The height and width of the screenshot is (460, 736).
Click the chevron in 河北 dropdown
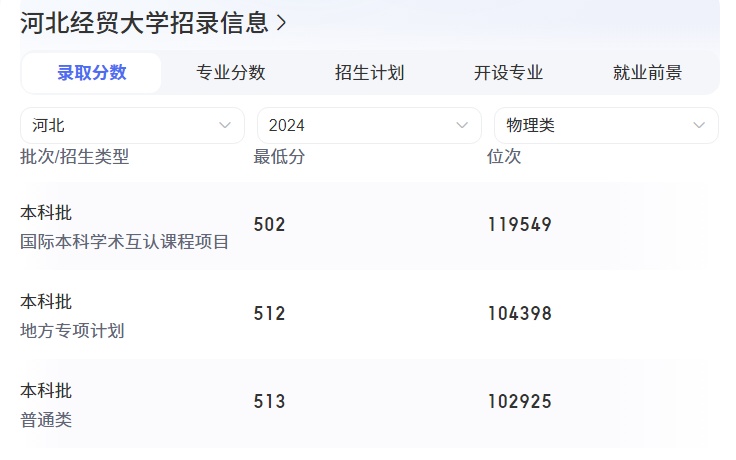point(225,125)
